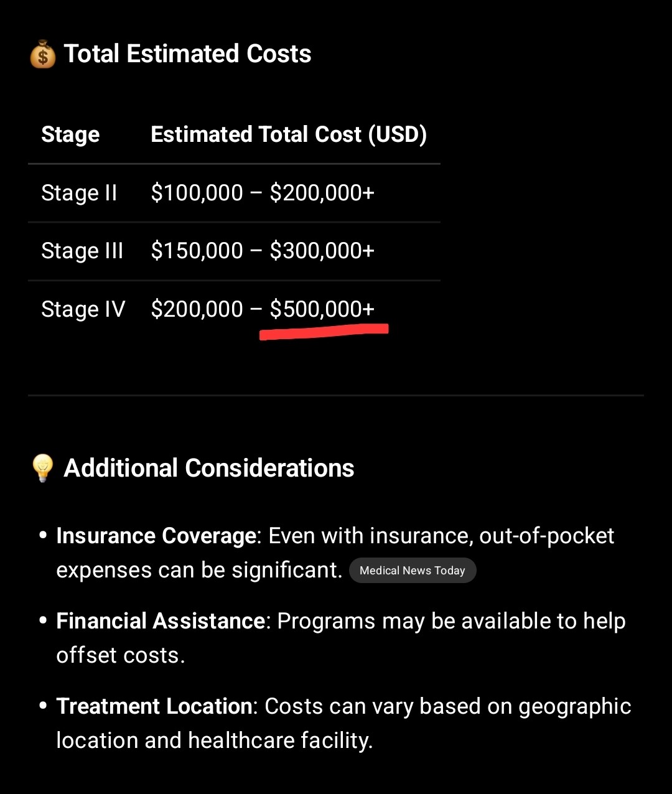Select the Stage III row label
672x794 pixels.
(82, 251)
